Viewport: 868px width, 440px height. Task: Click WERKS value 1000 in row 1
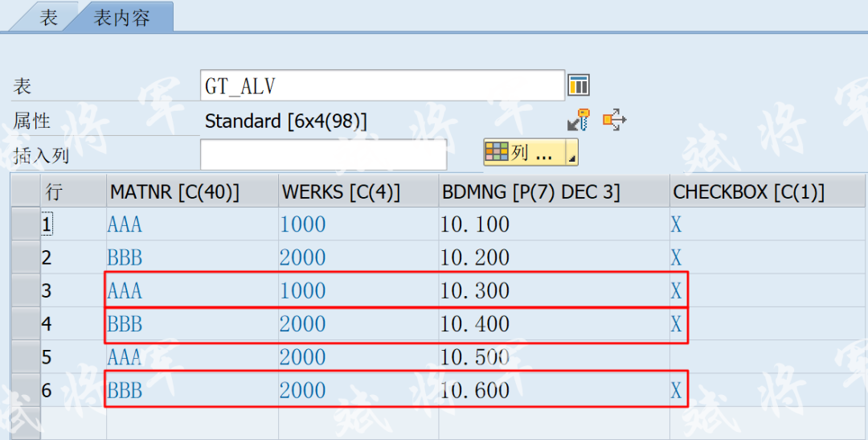point(303,224)
